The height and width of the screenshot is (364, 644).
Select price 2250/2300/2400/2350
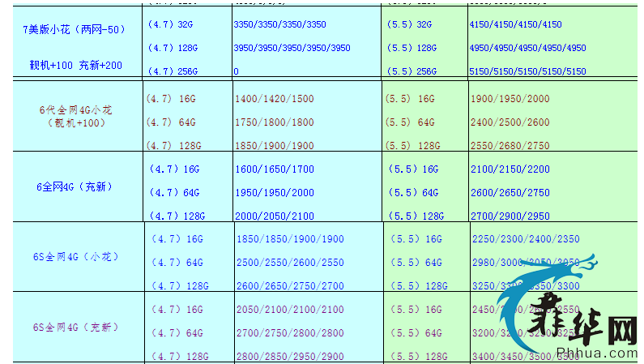click(526, 239)
